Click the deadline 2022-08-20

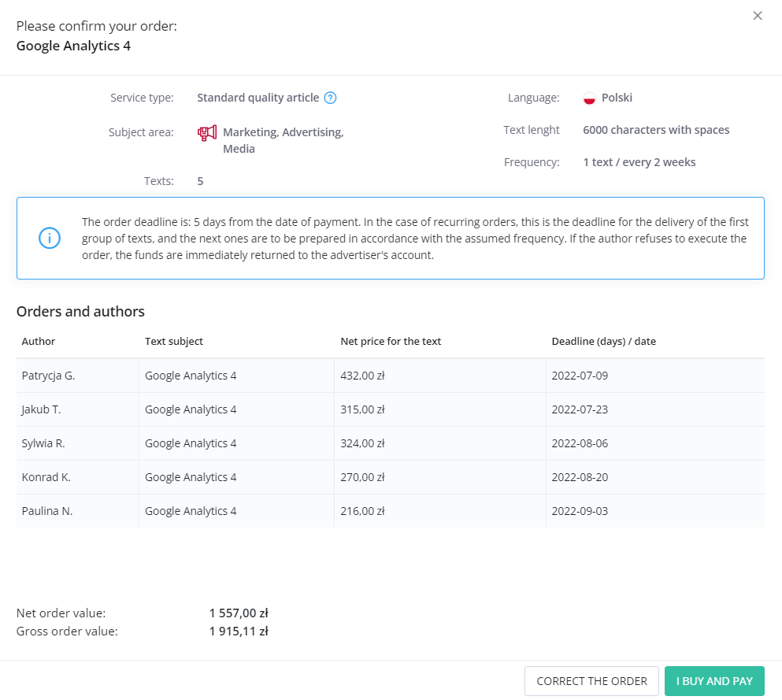(580, 478)
